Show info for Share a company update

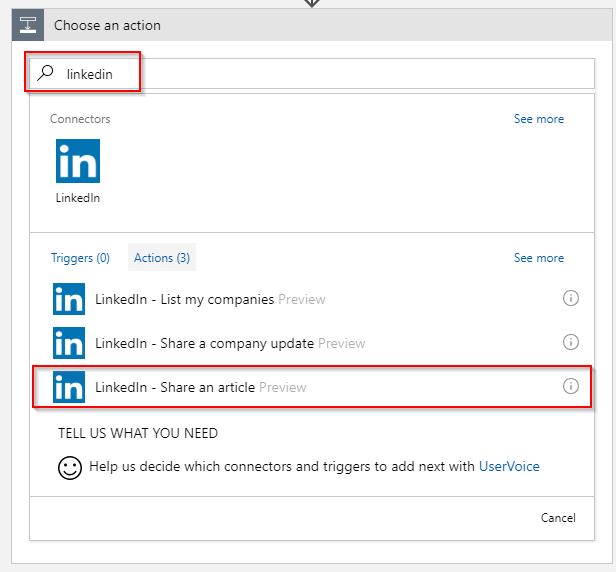[570, 342]
